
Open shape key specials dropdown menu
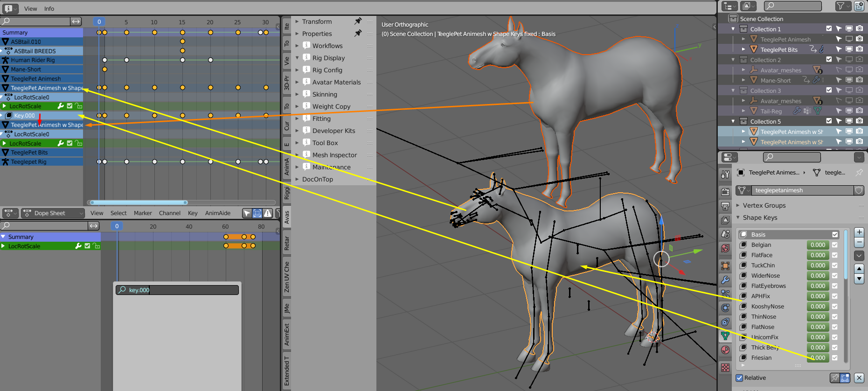point(859,256)
